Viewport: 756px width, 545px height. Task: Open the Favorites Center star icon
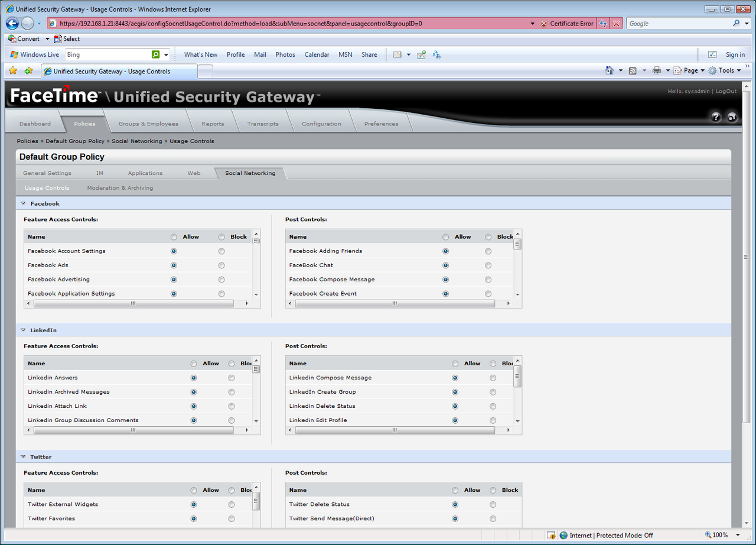[12, 71]
